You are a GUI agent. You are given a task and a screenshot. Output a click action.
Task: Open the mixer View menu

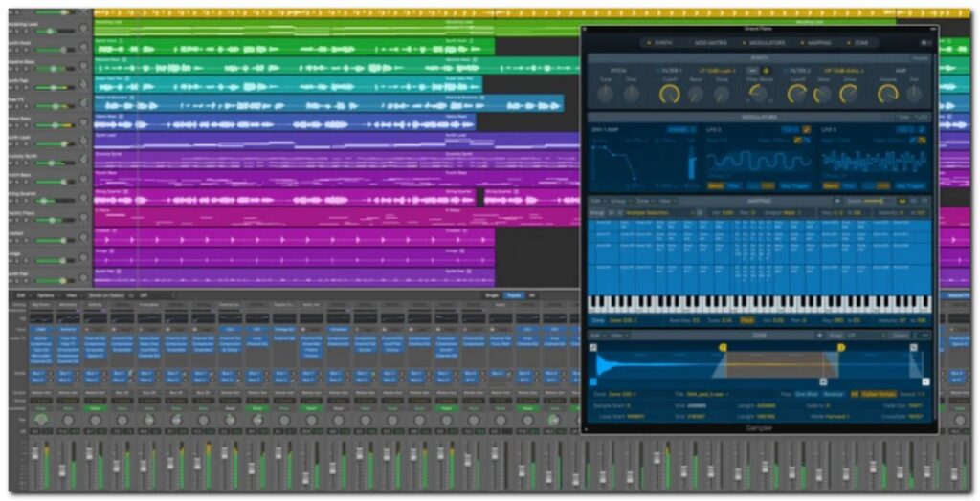click(x=72, y=295)
